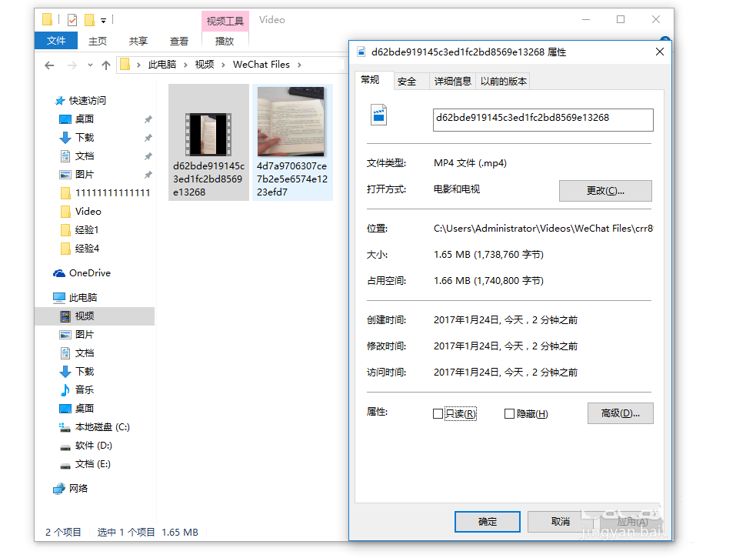Click the properties icon in quick access toolbar
Screen dimensions: 756x558
click(72, 20)
